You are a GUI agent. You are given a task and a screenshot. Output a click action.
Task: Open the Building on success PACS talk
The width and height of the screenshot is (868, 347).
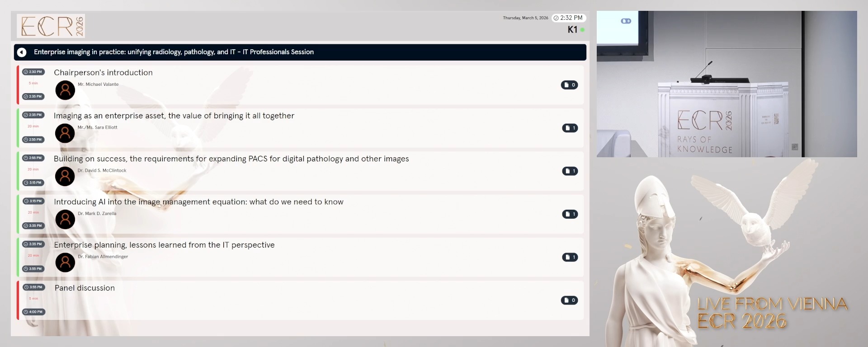point(231,159)
